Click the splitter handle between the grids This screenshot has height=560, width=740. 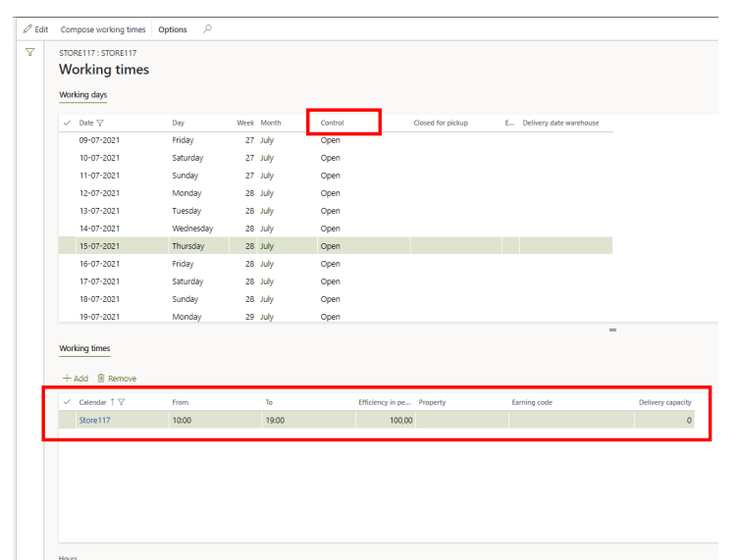pos(612,330)
